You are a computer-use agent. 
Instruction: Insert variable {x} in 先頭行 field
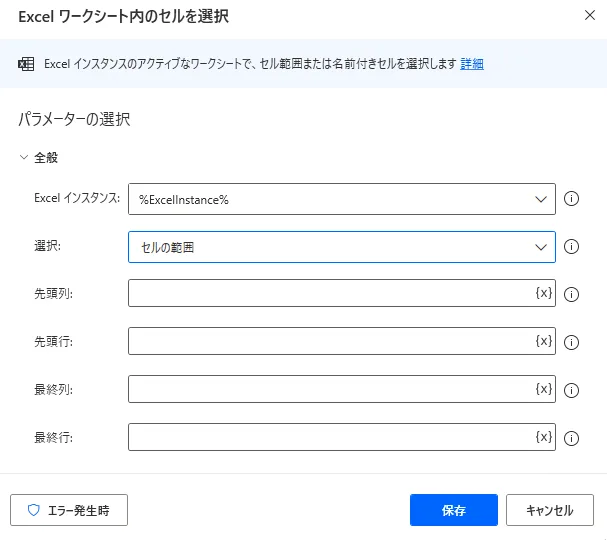pyautogui.click(x=543, y=341)
